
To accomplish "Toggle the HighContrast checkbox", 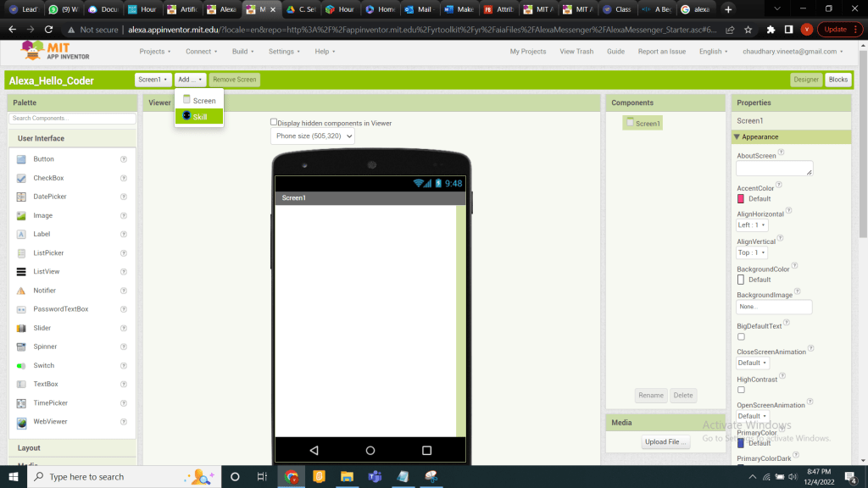I will (x=741, y=390).
